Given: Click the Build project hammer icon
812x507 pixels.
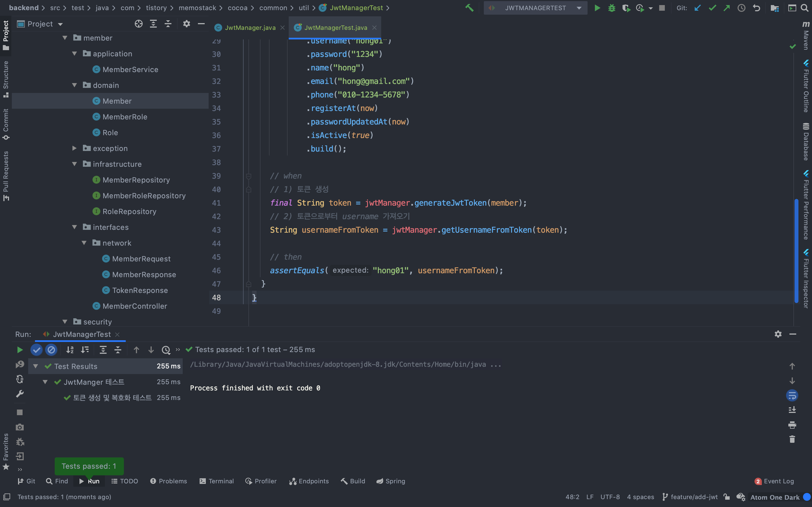Looking at the screenshot, I should coord(469,8).
